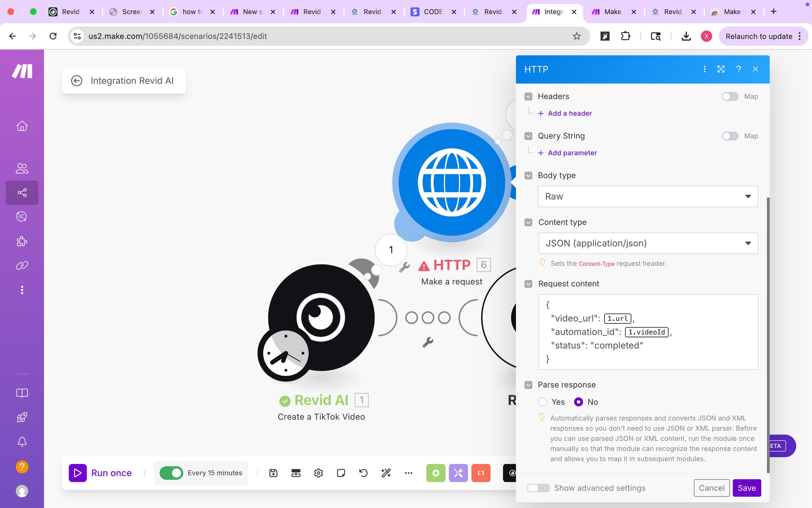Switch to the CODE browser tab

click(x=433, y=12)
